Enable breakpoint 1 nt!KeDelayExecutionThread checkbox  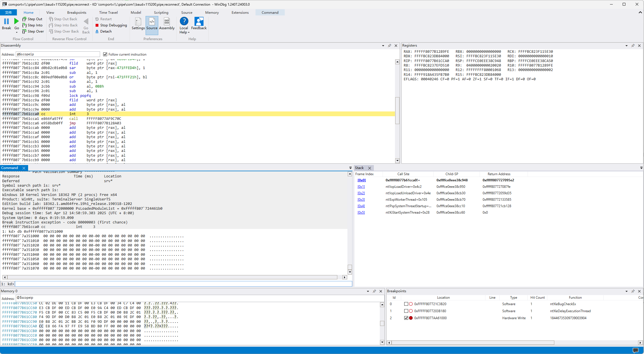tap(406, 311)
